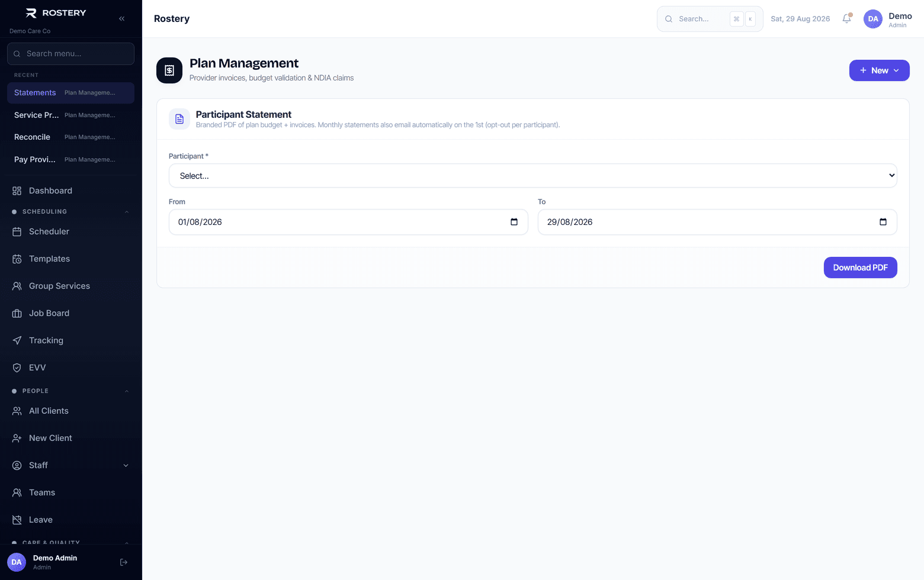Focus the top bar Search box
The height and width of the screenshot is (580, 924).
click(x=710, y=19)
